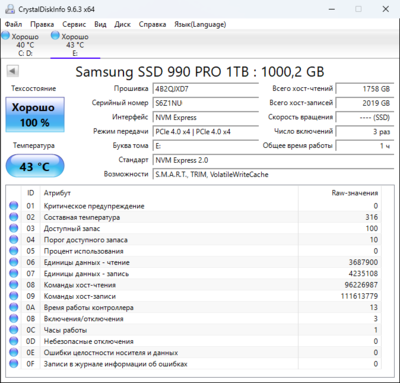
Task: Click status circle for 0E Ошибки целостности
Action: point(14,353)
